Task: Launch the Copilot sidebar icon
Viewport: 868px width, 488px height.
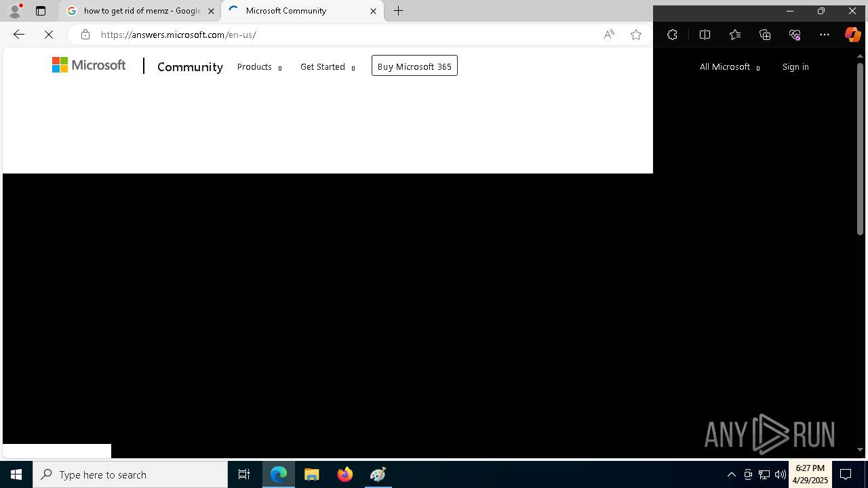Action: coord(853,35)
